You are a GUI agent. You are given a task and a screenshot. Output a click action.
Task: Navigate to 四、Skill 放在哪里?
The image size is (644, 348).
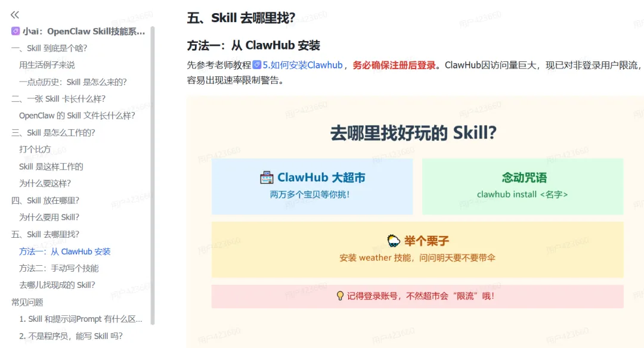45,200
